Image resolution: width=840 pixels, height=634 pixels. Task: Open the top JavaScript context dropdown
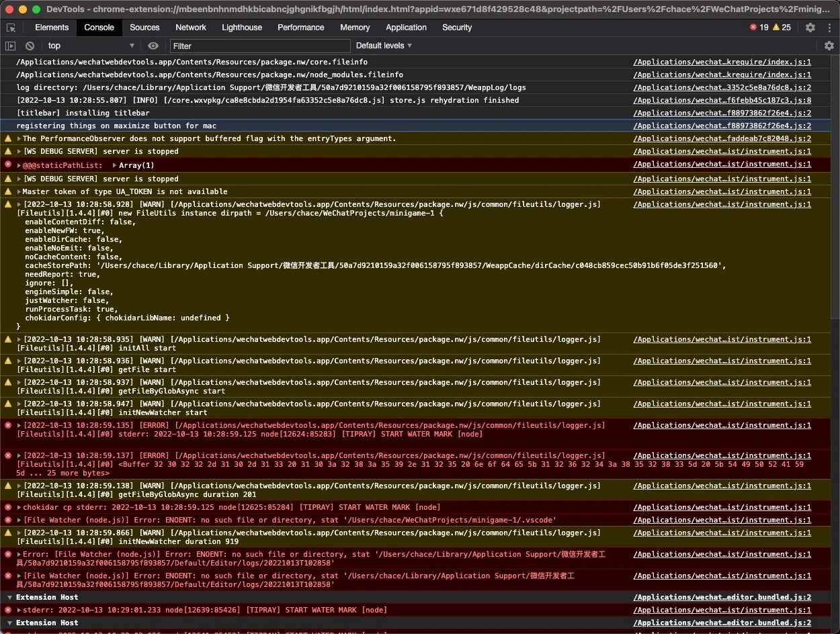91,46
